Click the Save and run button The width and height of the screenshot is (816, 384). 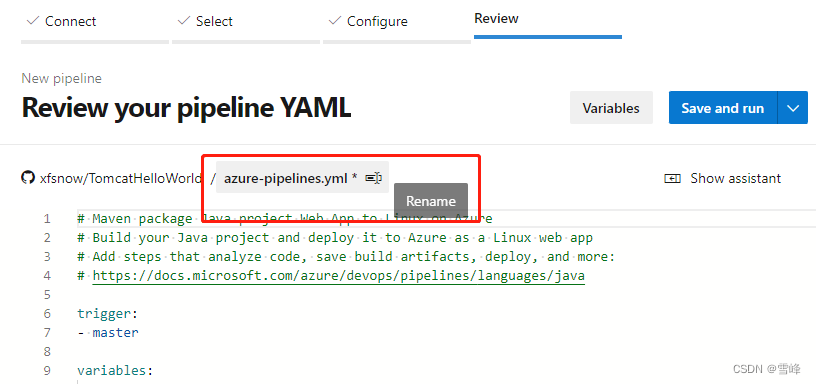coord(723,108)
